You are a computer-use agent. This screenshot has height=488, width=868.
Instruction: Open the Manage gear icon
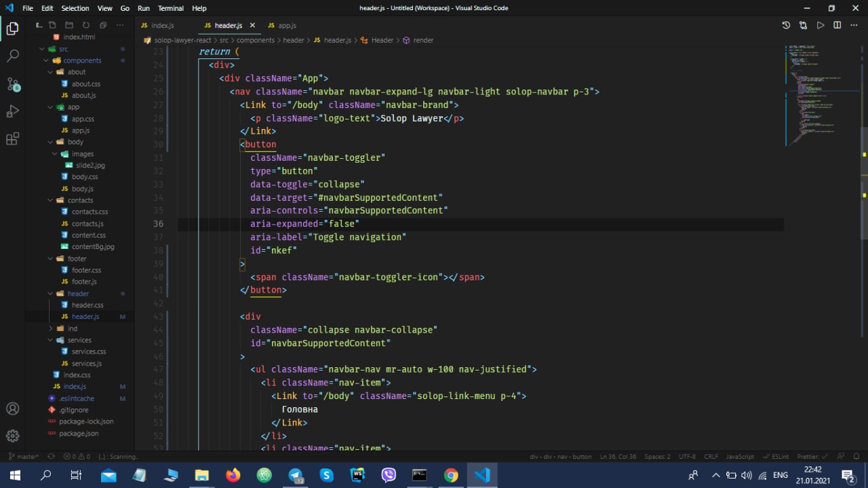click(13, 436)
